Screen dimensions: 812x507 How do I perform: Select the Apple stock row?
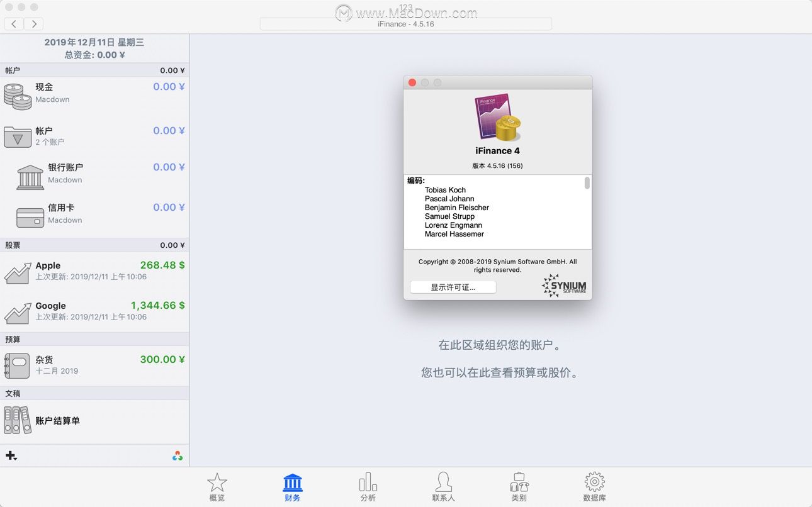click(94, 272)
